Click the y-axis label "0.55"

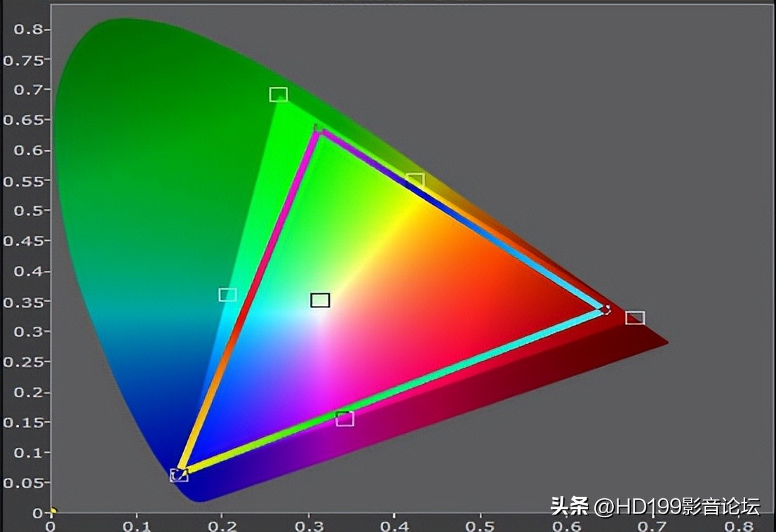(x=24, y=181)
